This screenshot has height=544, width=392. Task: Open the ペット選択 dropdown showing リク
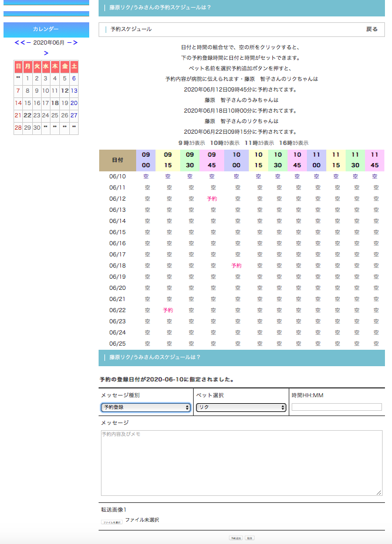[x=241, y=407]
